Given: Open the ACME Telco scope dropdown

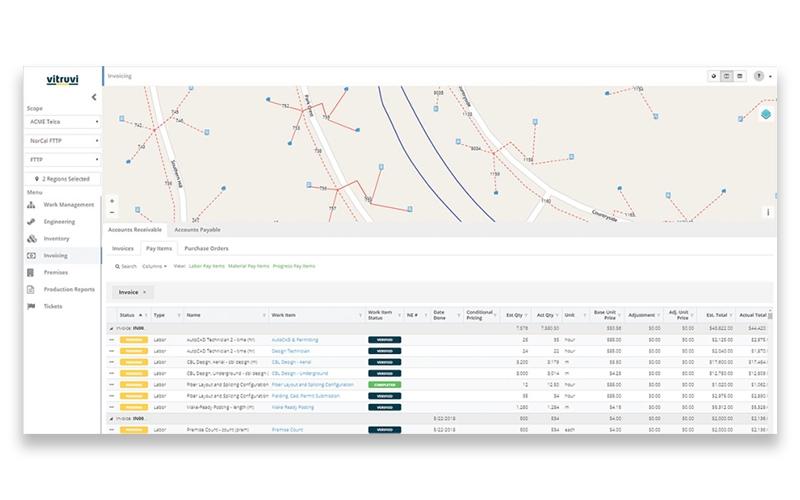Looking at the screenshot, I should [63, 122].
